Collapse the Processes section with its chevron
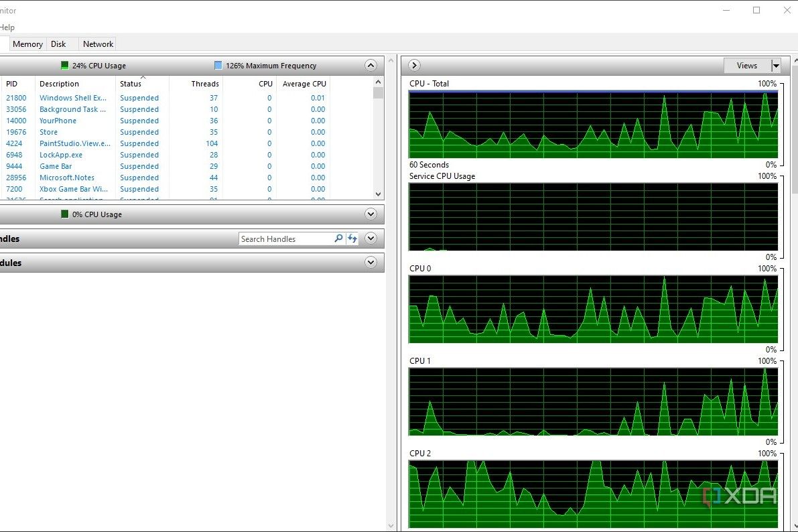 371,65
